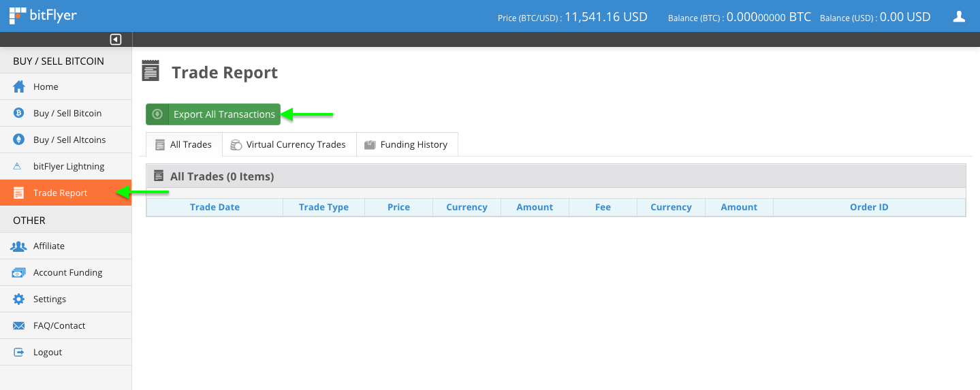Click the BTC balance 0.00000000 BTC
980x390 pixels.
769,16
